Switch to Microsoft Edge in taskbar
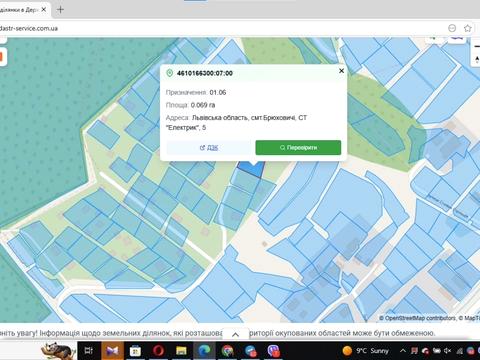The width and height of the screenshot is (480, 360). pyautogui.click(x=204, y=351)
